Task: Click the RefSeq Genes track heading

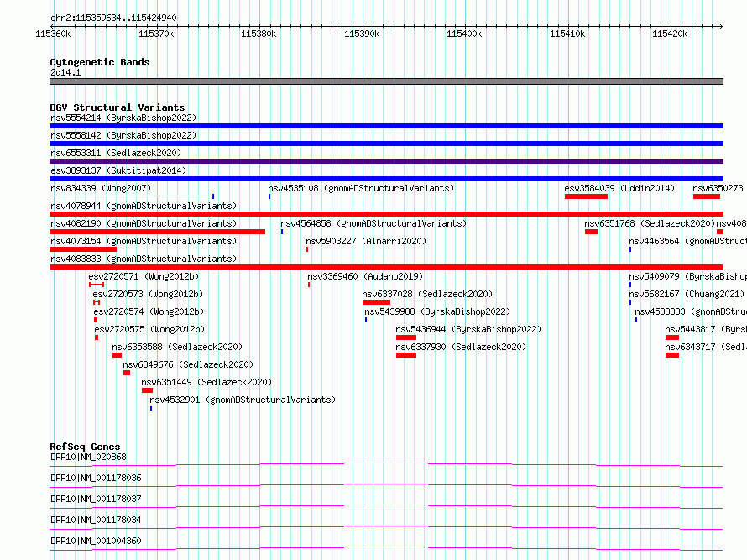Action: pos(86,447)
